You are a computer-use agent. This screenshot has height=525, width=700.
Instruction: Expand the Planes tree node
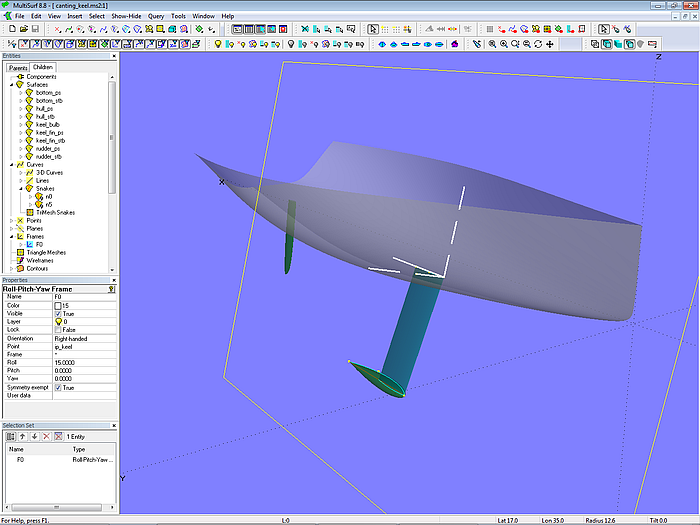[x=11, y=228]
